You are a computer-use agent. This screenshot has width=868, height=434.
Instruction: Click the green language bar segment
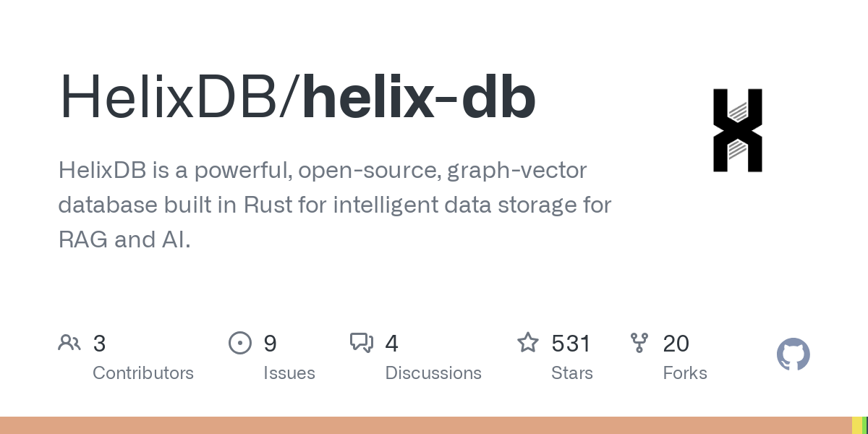865,425
